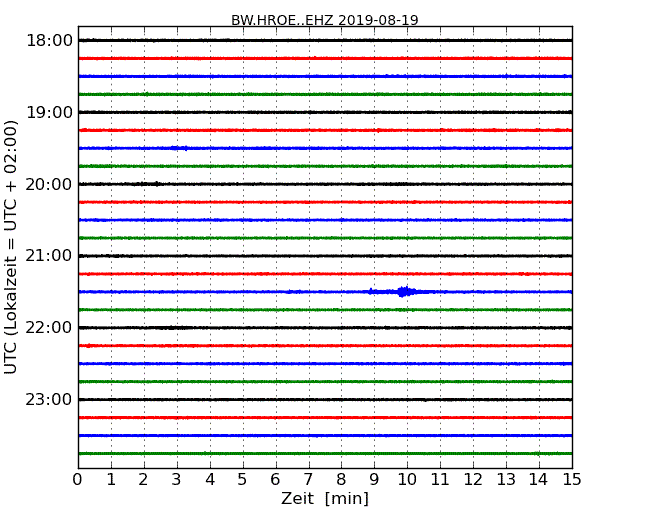Click the 21:00 time label

pyautogui.click(x=49, y=256)
